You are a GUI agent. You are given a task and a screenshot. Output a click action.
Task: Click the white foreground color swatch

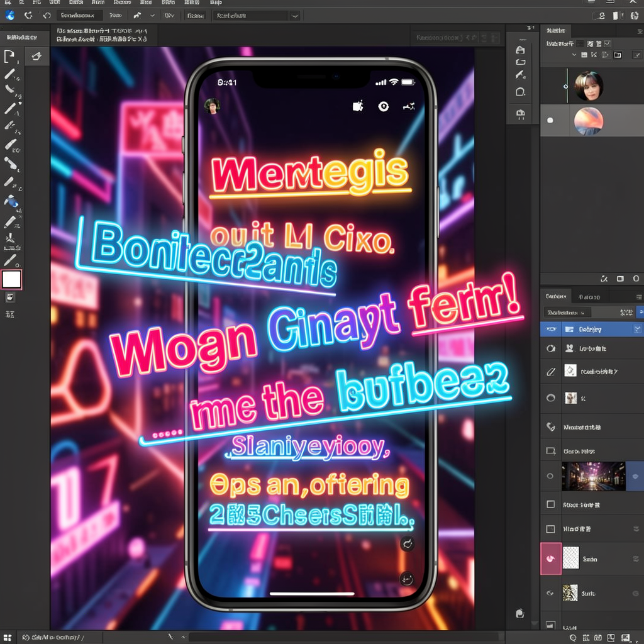(11, 279)
